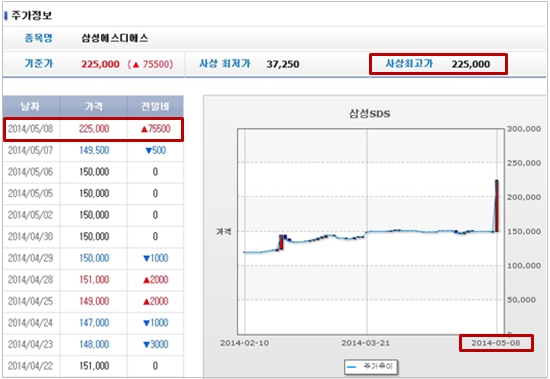Click the ▼3000 change cell

point(156,344)
